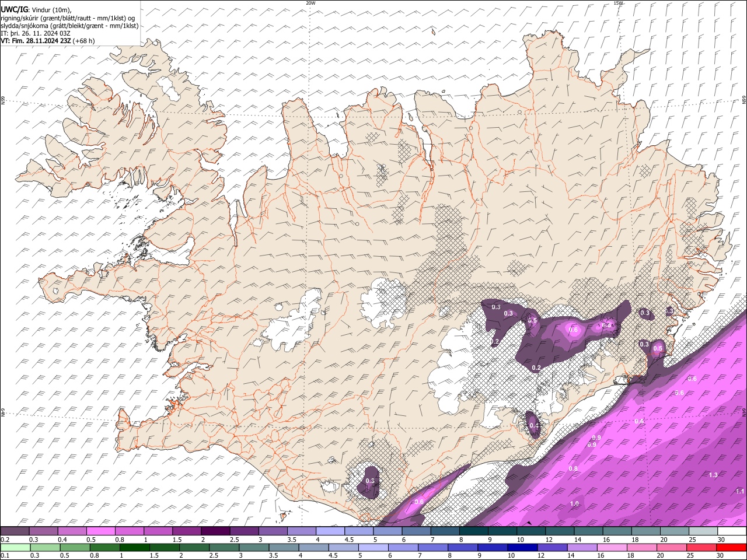The image size is (747, 560).
Task: Click the bottom-row legend swatch starting at 2
Action: tap(194, 547)
